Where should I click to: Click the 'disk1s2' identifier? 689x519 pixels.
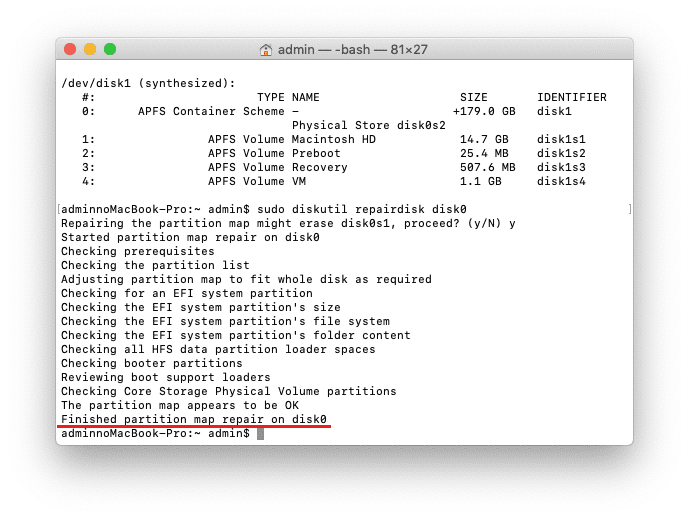click(x=561, y=153)
